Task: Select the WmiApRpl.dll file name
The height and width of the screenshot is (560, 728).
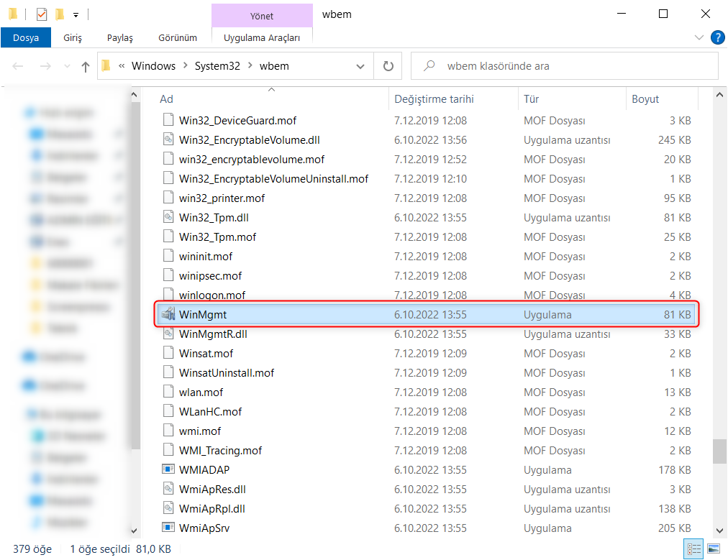Action: point(212,509)
